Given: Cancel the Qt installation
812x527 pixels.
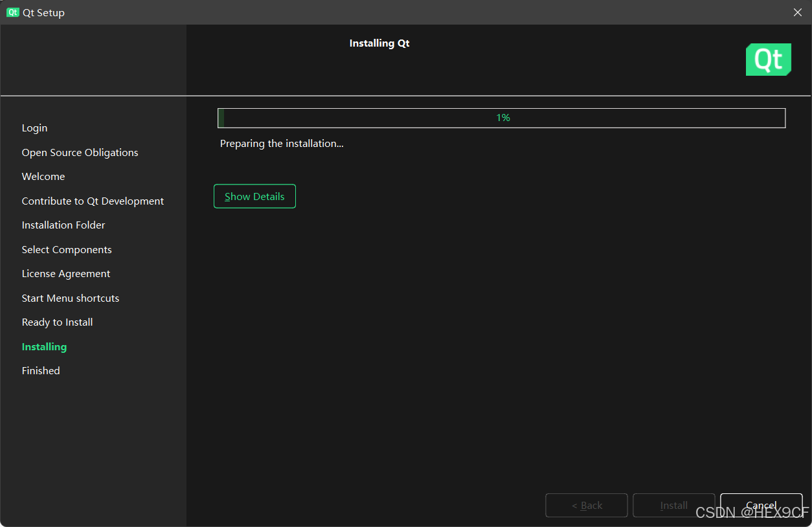Looking at the screenshot, I should tap(761, 505).
